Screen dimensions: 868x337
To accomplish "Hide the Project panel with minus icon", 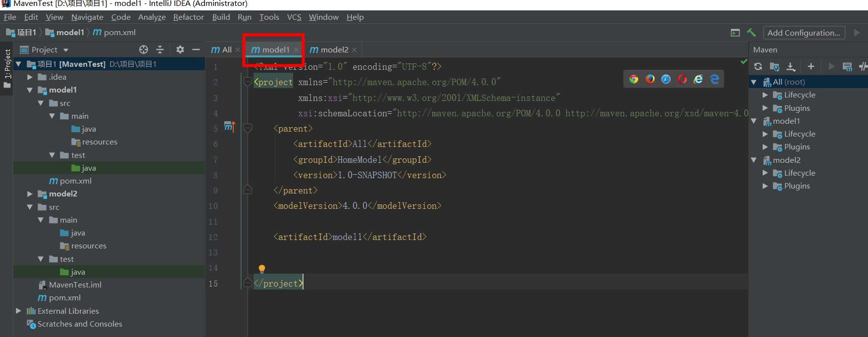I will 196,49.
